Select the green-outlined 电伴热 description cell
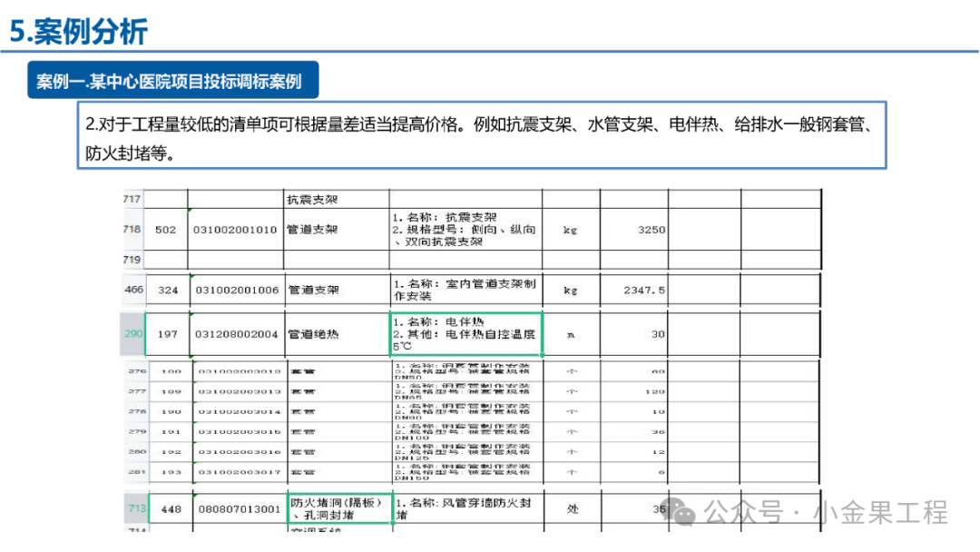Image resolution: width=980 pixels, height=552 pixels. [465, 334]
